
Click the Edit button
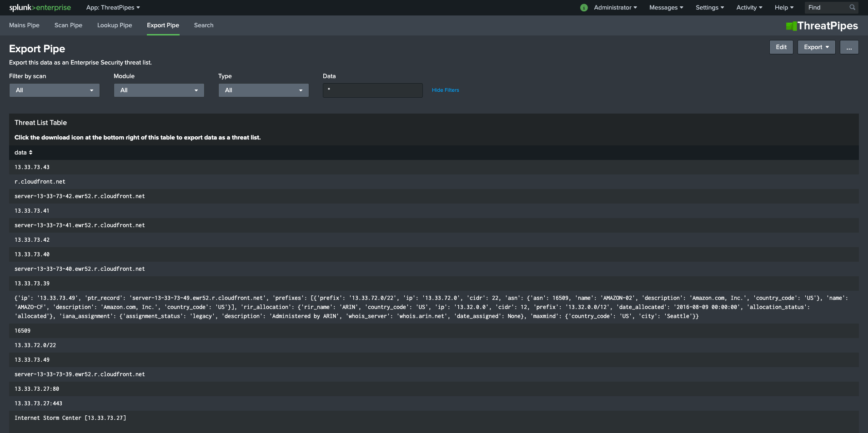coord(781,47)
